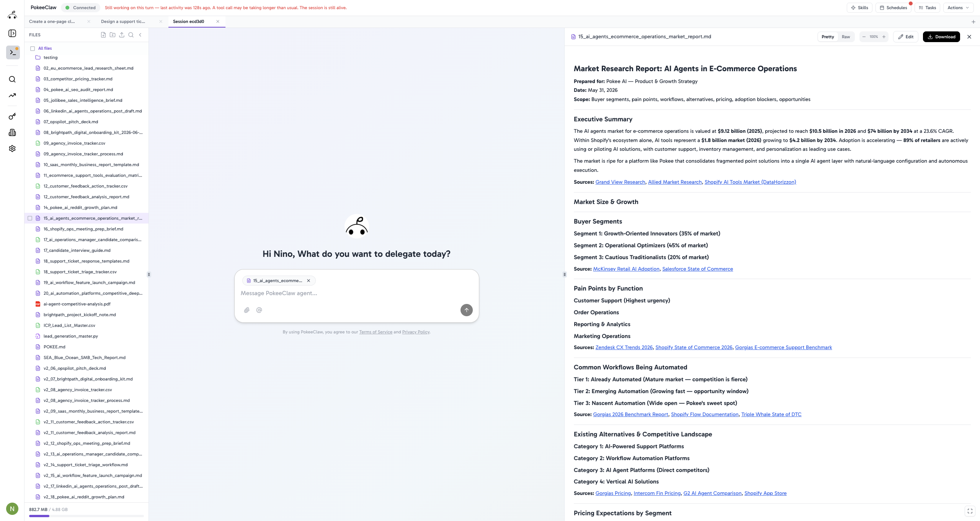Tick the All files checkbox
This screenshot has height=521, width=980.
coord(33,49)
